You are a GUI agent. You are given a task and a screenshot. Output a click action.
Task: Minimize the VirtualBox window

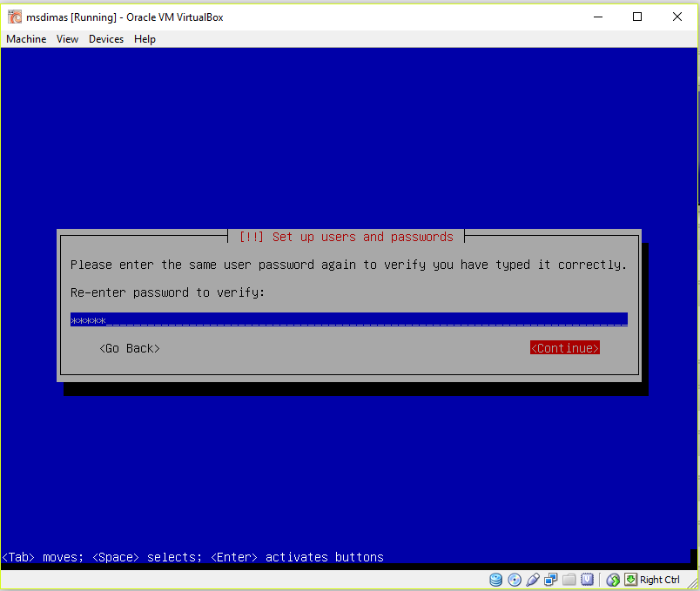pyautogui.click(x=598, y=17)
